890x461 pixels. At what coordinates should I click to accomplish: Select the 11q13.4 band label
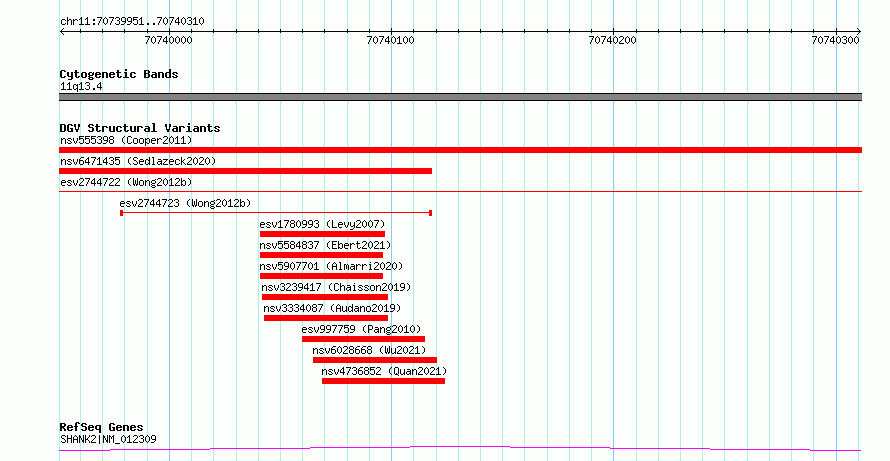click(x=81, y=87)
